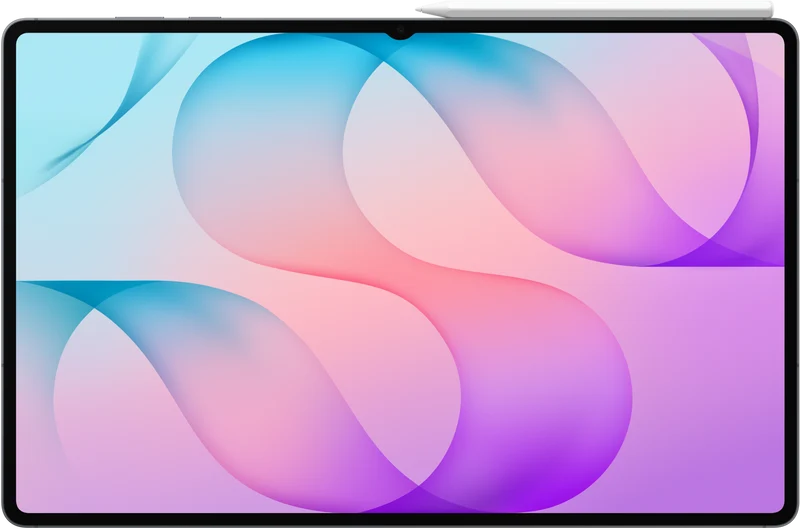
Task: Click the rounded bottom-left screen corner
Action: point(23,506)
